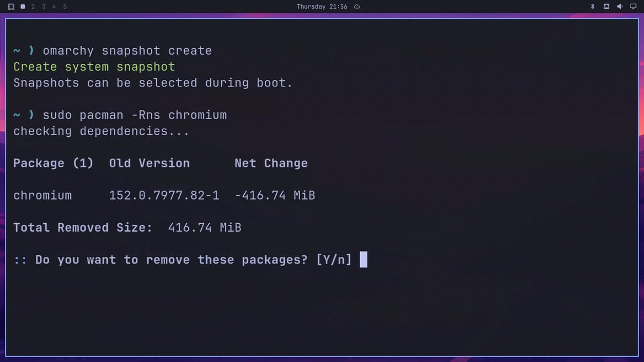This screenshot has width=644, height=362.
Task: Click the 'Total Removed Size:' label
Action: 83,227
